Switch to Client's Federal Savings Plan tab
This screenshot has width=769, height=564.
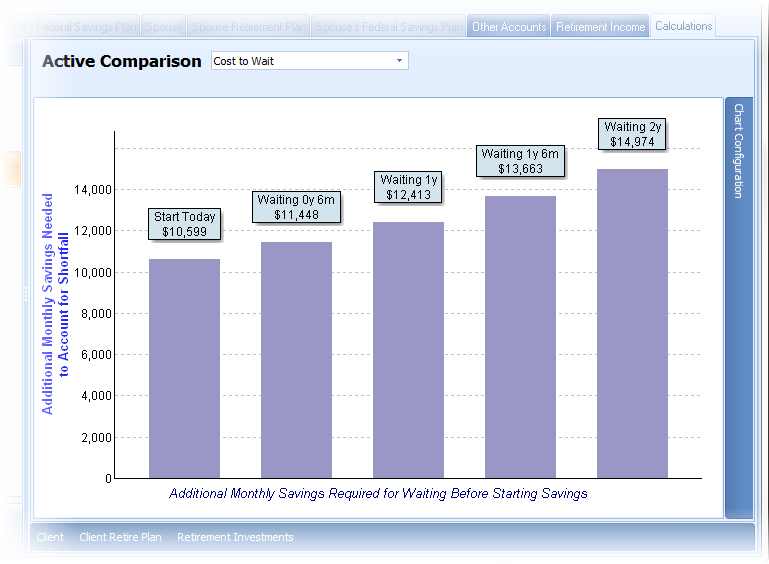point(70,27)
